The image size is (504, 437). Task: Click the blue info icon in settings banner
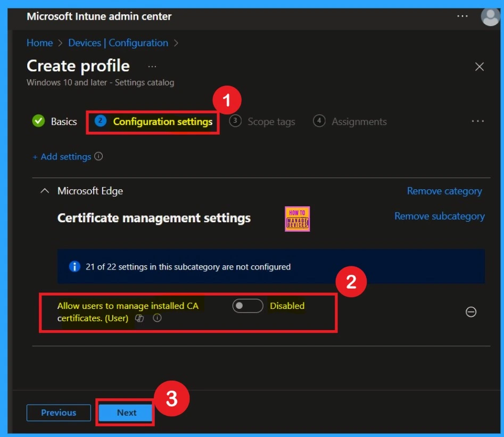tap(75, 266)
